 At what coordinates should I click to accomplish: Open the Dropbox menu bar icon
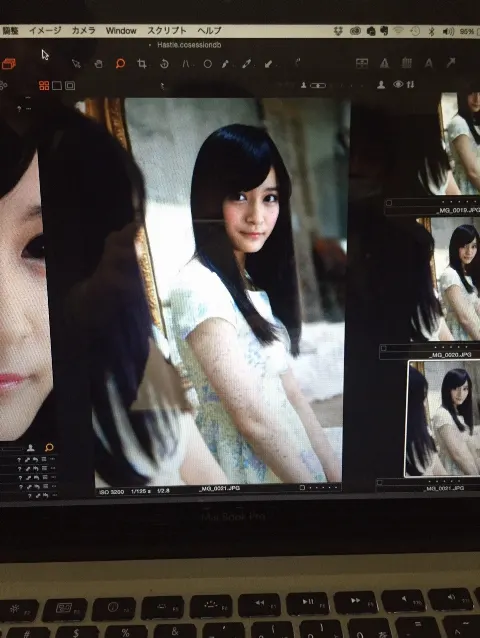(x=338, y=31)
